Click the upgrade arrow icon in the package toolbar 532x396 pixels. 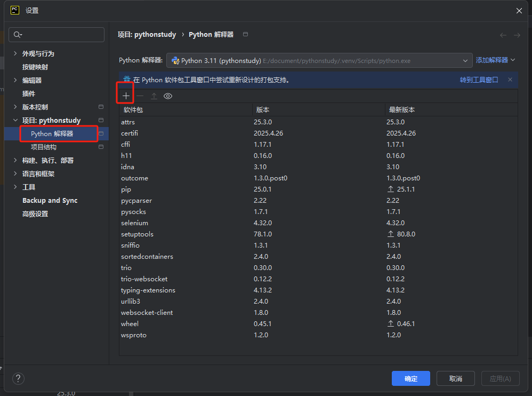[x=154, y=96]
